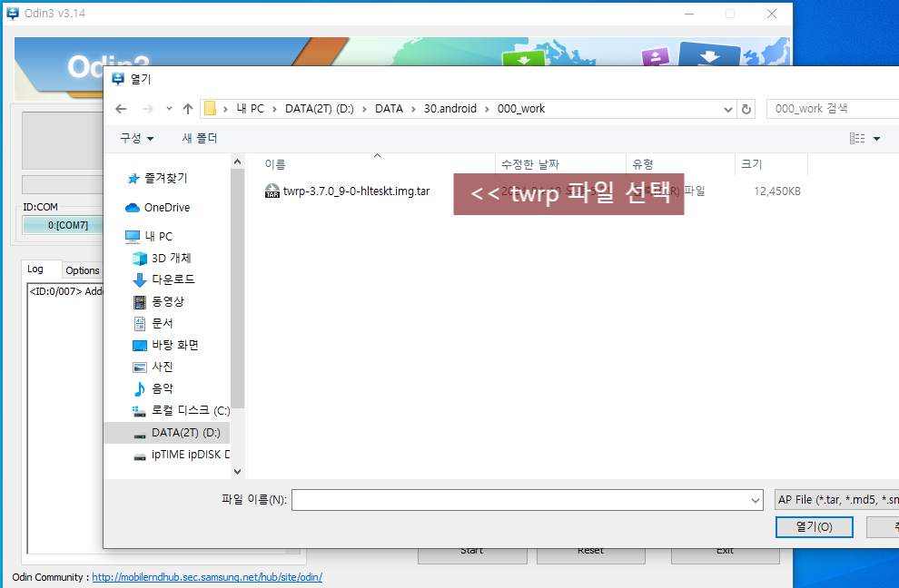Click the TAR icon of the twrp file
The height and width of the screenshot is (588, 899).
point(272,191)
